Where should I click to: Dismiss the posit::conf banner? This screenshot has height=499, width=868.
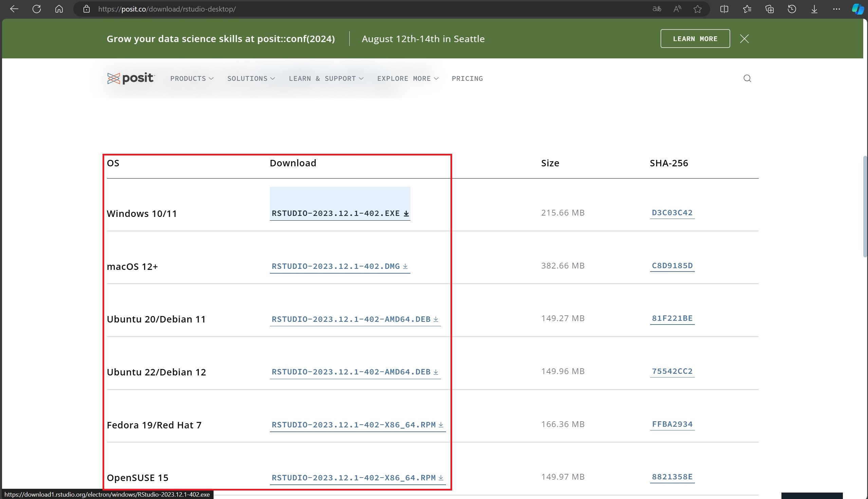click(x=744, y=39)
